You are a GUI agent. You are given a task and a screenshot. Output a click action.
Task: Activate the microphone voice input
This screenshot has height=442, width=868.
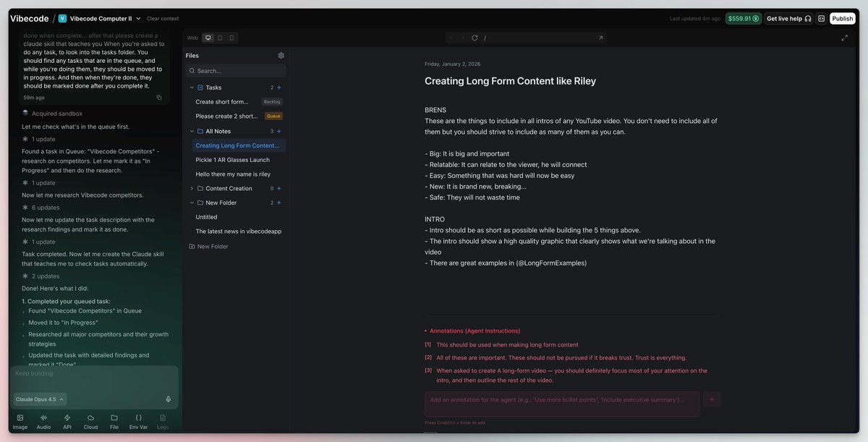pos(169,399)
